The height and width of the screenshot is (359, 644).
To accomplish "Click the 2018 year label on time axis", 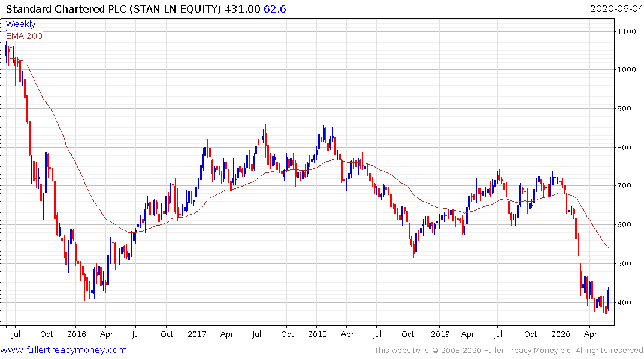I will [318, 334].
